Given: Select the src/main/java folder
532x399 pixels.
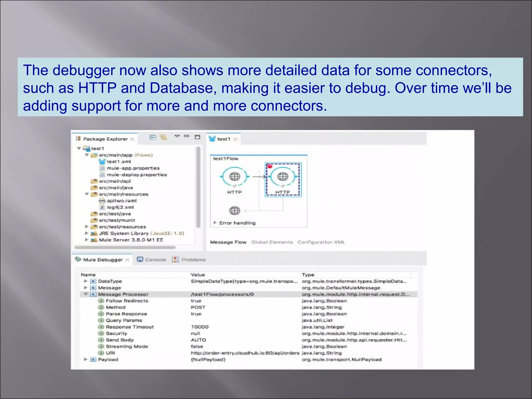Looking at the screenshot, I should pyautogui.click(x=112, y=188).
